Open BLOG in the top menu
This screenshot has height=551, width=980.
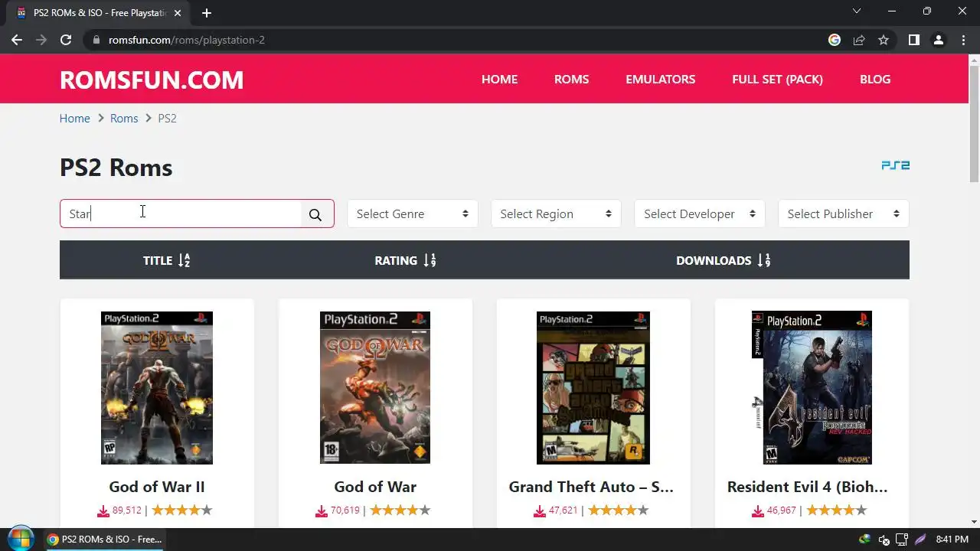(x=875, y=80)
